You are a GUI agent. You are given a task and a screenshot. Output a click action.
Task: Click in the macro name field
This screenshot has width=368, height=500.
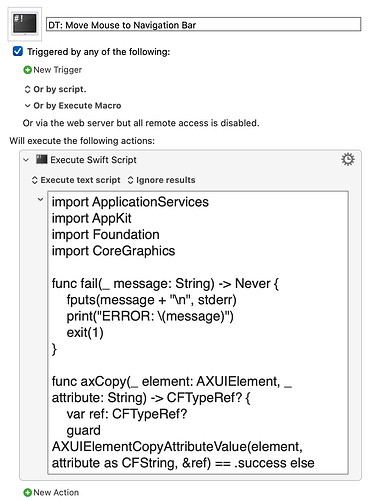point(203,25)
